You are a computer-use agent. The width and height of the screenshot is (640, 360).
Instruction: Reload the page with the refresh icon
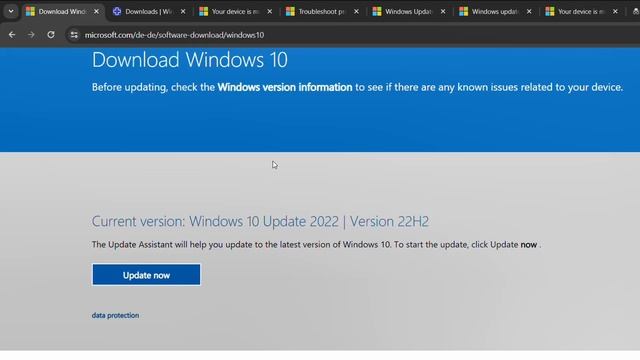[x=51, y=35]
